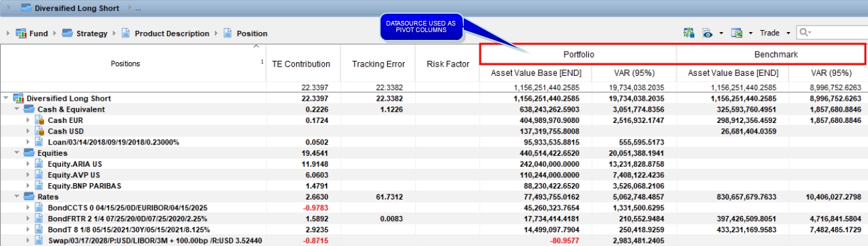Click the Position document icon in grouping bar
The height and width of the screenshot is (246, 868).
228,33
